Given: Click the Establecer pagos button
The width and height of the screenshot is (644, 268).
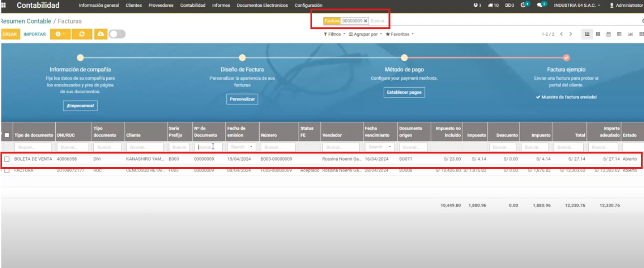Looking at the screenshot, I should tap(404, 92).
